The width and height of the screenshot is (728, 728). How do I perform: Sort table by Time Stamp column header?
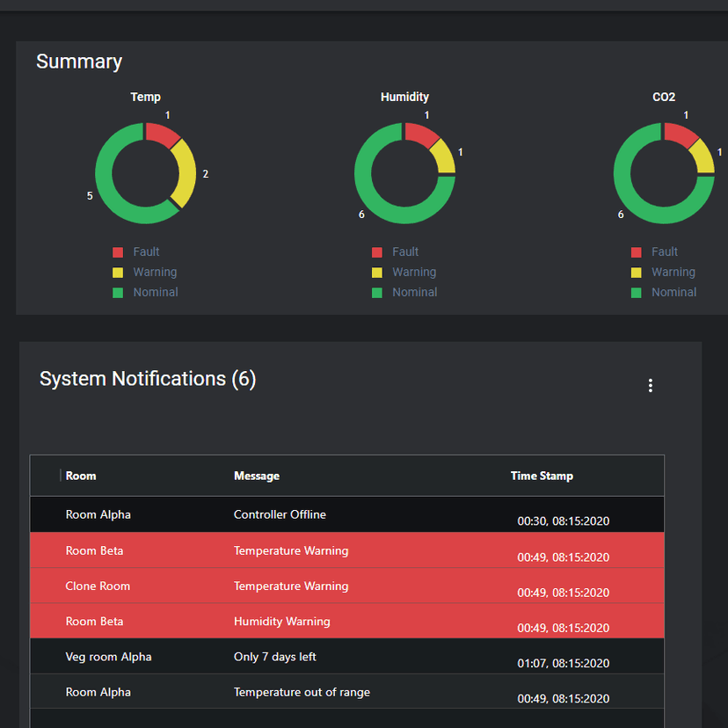pos(542,476)
